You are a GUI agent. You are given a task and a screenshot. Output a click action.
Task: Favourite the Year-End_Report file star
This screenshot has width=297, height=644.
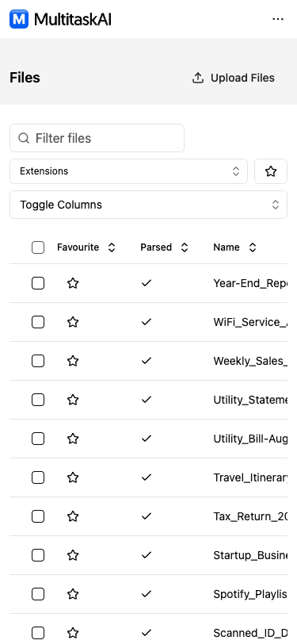point(73,283)
